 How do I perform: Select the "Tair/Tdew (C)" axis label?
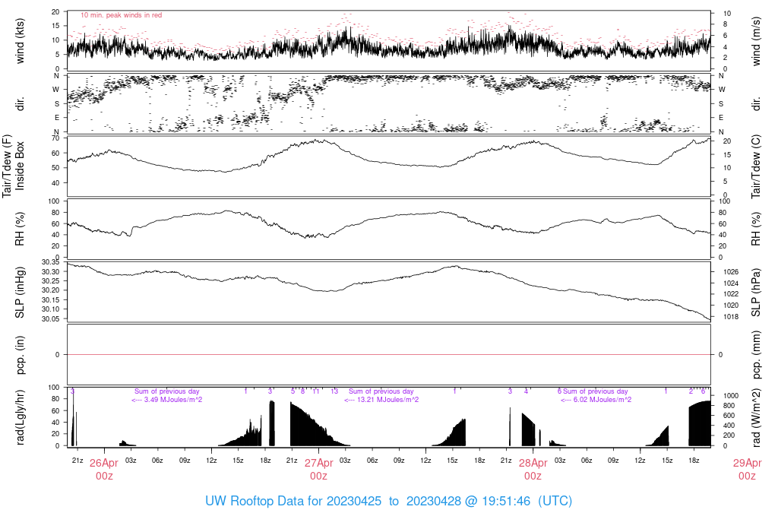click(x=756, y=166)
